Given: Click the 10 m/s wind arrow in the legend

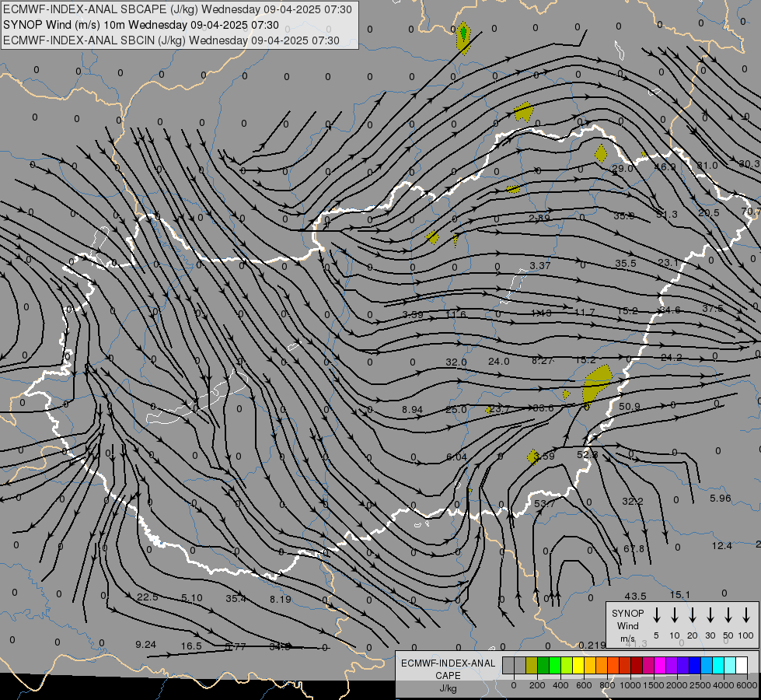Looking at the screenshot, I should [x=675, y=615].
